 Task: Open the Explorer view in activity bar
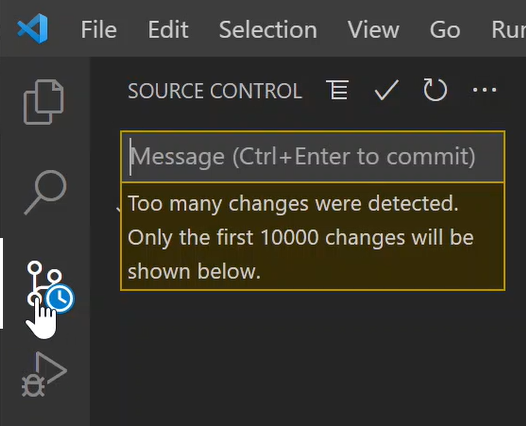pos(44,102)
